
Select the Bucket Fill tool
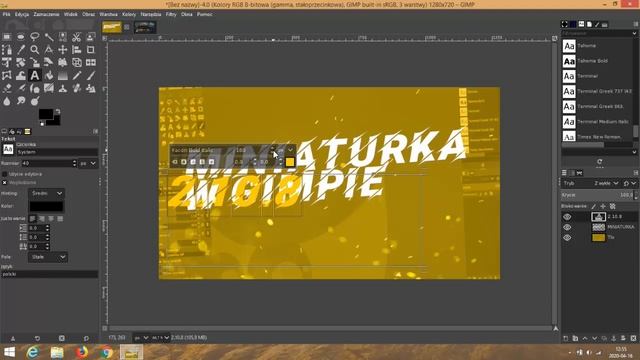49,75
